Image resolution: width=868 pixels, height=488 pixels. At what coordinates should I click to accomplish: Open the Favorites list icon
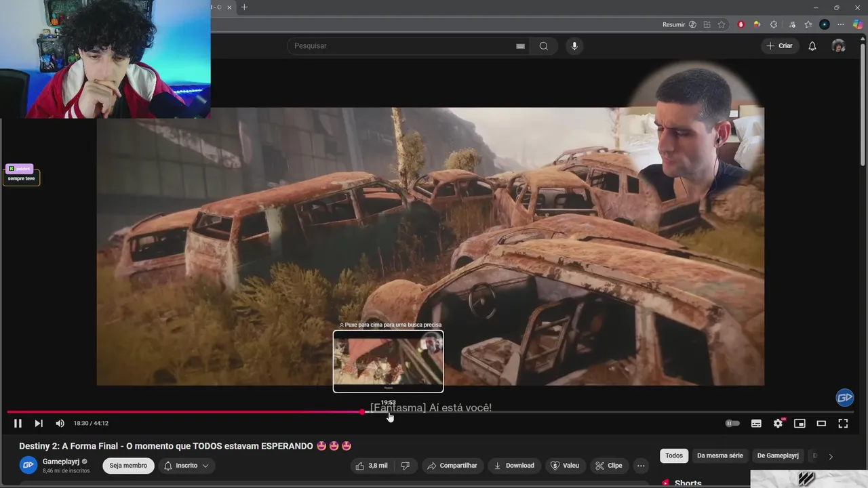[808, 24]
